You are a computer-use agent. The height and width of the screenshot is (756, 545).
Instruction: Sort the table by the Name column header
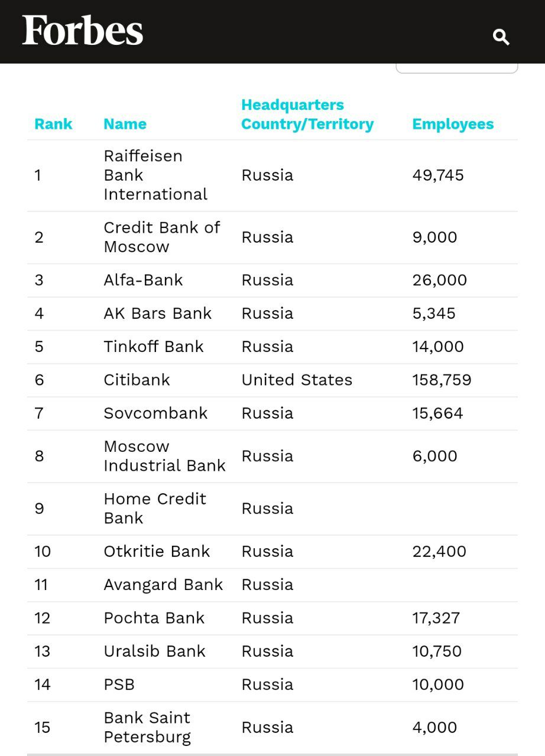[x=125, y=124]
